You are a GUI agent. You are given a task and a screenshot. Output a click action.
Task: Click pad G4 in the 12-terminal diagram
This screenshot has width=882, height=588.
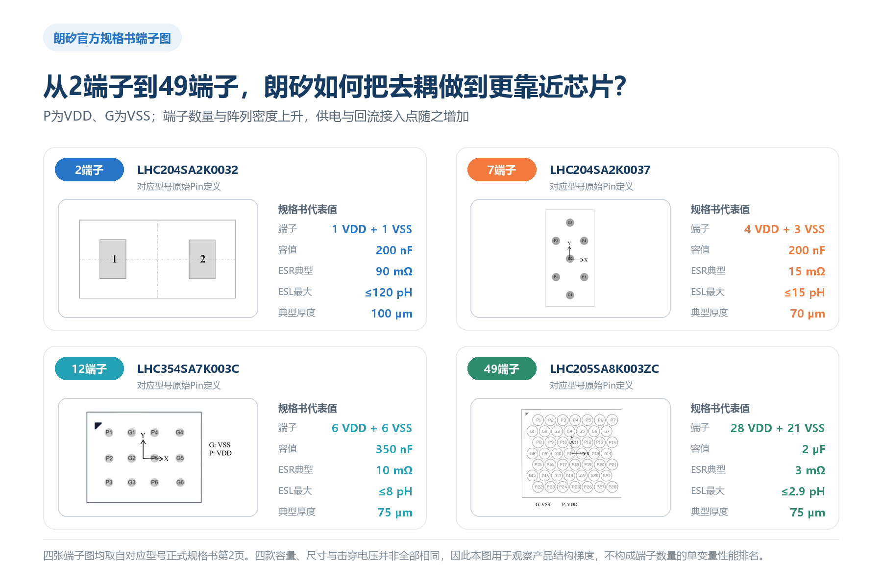pyautogui.click(x=180, y=432)
